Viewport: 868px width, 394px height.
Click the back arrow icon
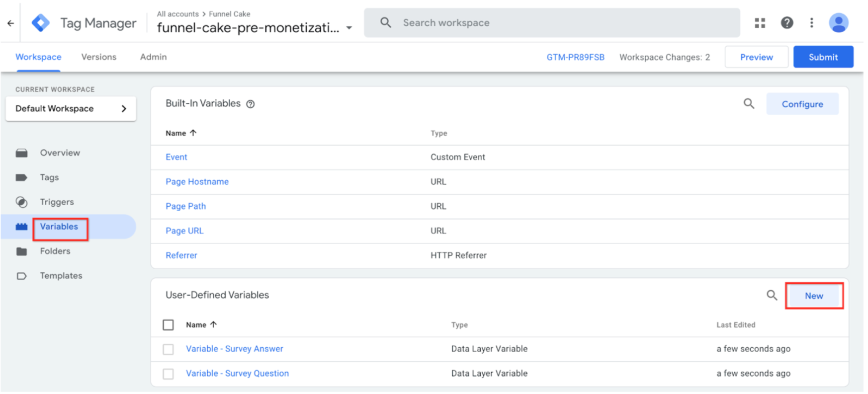[10, 23]
